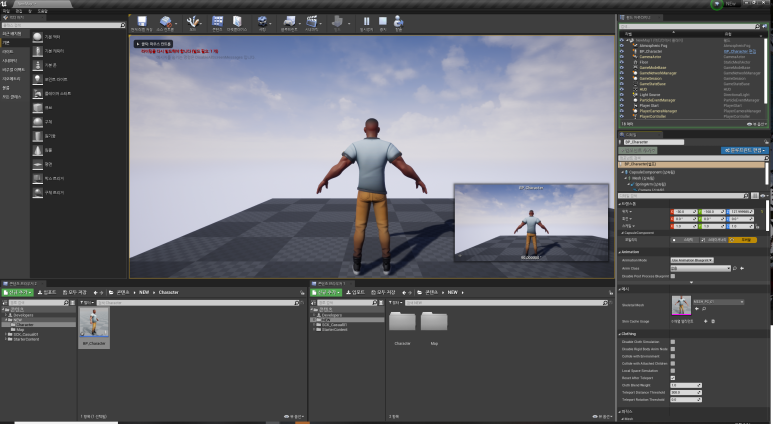Toggle visibility eye for Atmospheric Fog
This screenshot has height=424, width=773.
(622, 46)
